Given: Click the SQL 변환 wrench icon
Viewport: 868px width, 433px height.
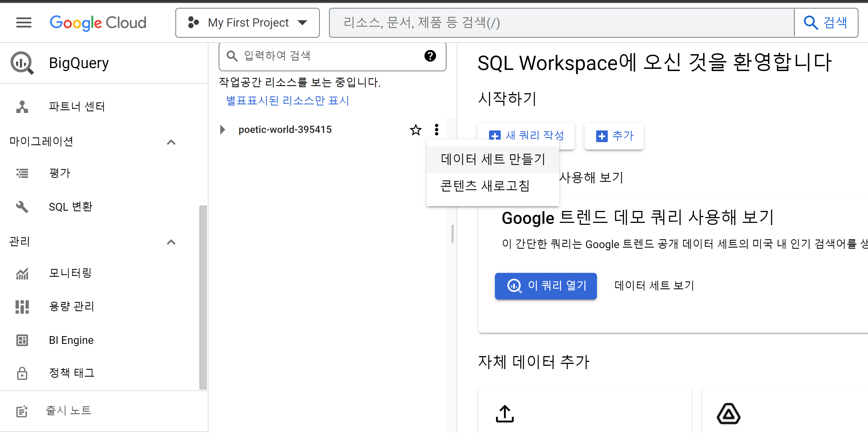Looking at the screenshot, I should [x=22, y=207].
